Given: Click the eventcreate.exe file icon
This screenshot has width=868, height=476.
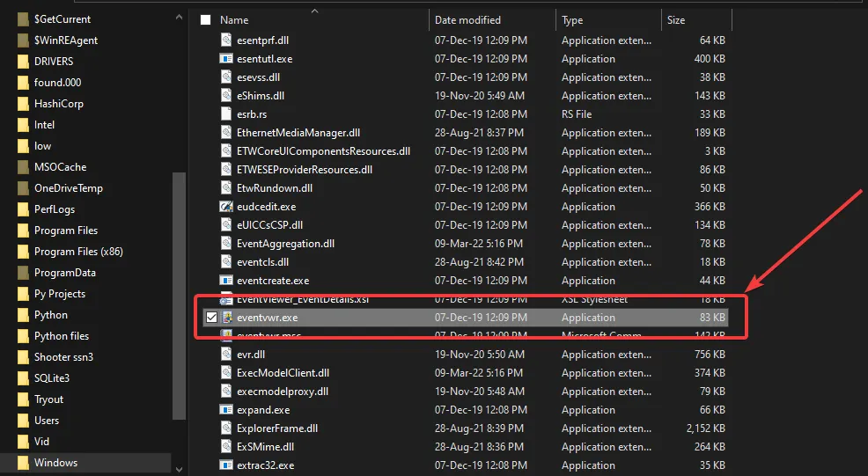Looking at the screenshot, I should pos(226,281).
